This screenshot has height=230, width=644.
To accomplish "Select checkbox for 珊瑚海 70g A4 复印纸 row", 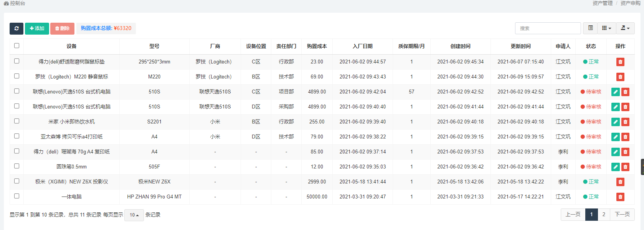I will coord(17,151).
